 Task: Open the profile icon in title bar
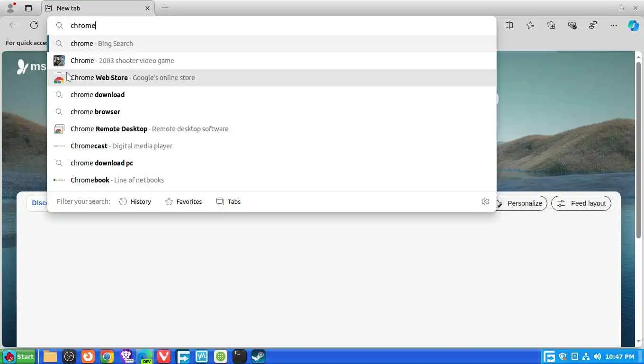coord(10,8)
